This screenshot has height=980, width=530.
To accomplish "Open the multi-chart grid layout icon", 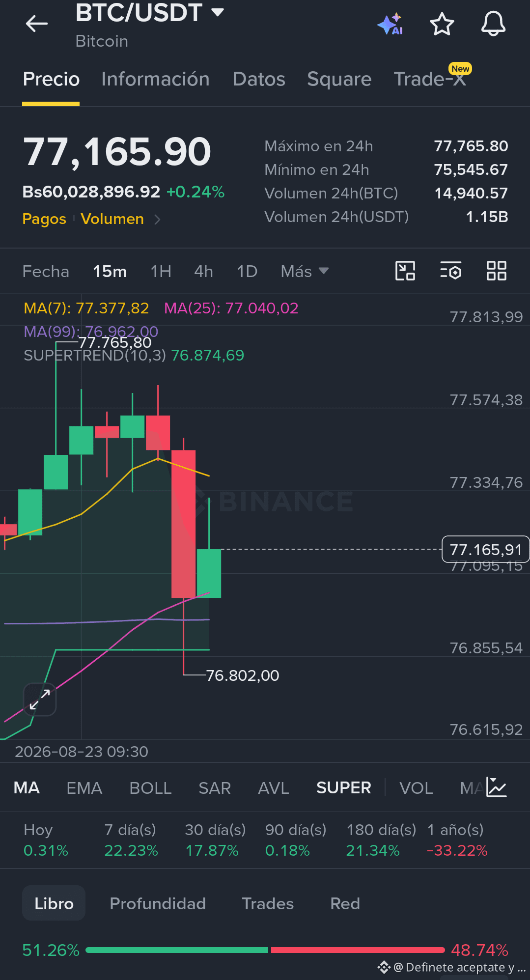I will point(496,271).
